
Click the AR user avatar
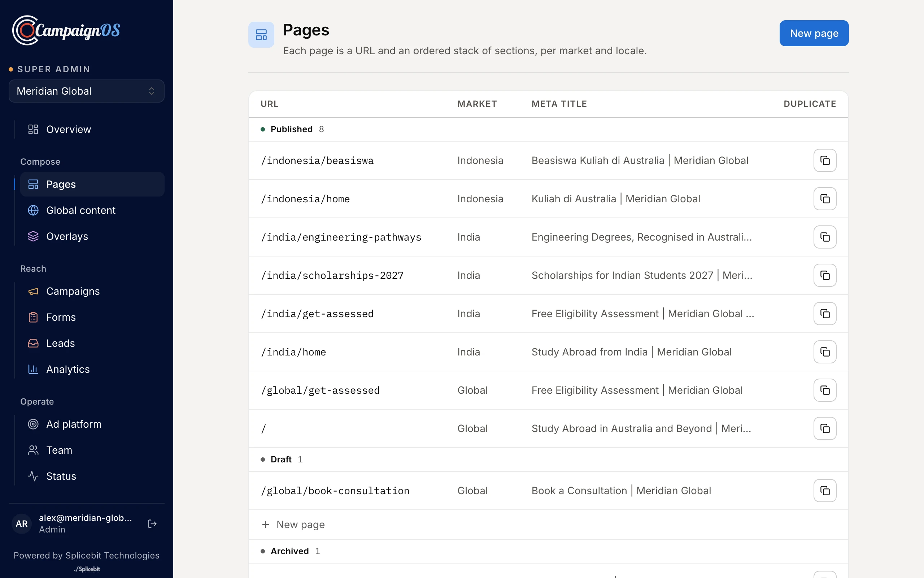[x=22, y=524]
